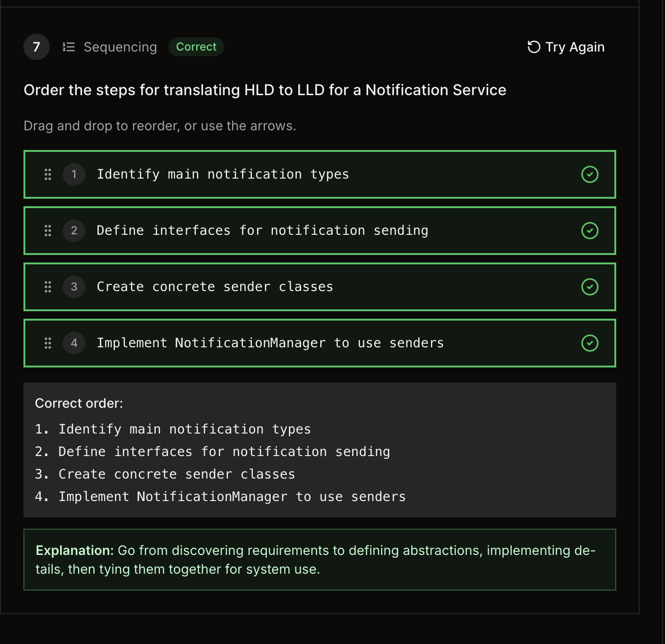Screen dimensions: 665x644
Task: Click drag handle beside "Create concrete sender classes"
Action: (48, 287)
